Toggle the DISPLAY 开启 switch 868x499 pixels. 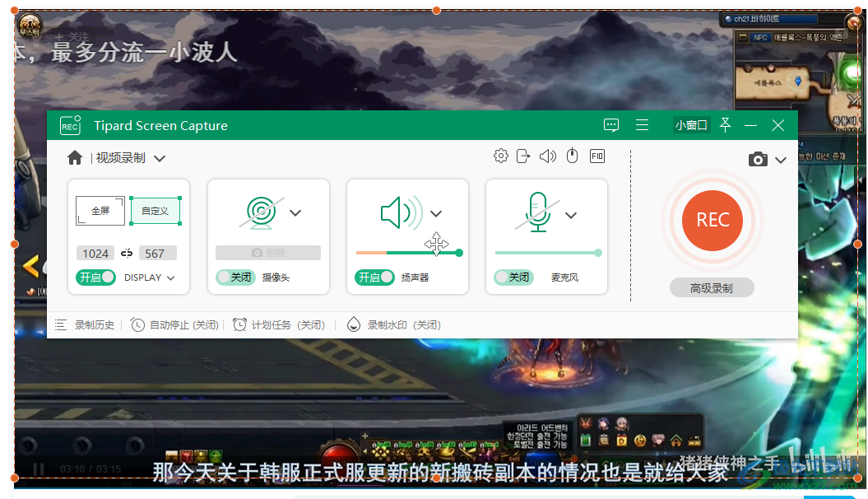95,277
